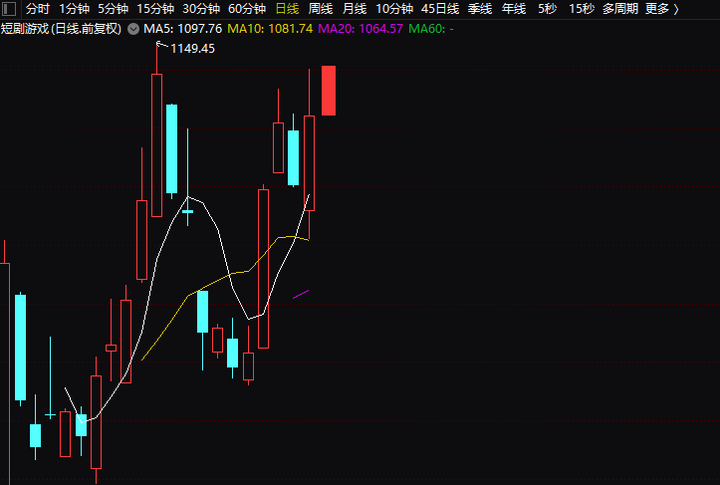Select the 15秒 period tab
This screenshot has height=485, width=720.
[x=581, y=8]
